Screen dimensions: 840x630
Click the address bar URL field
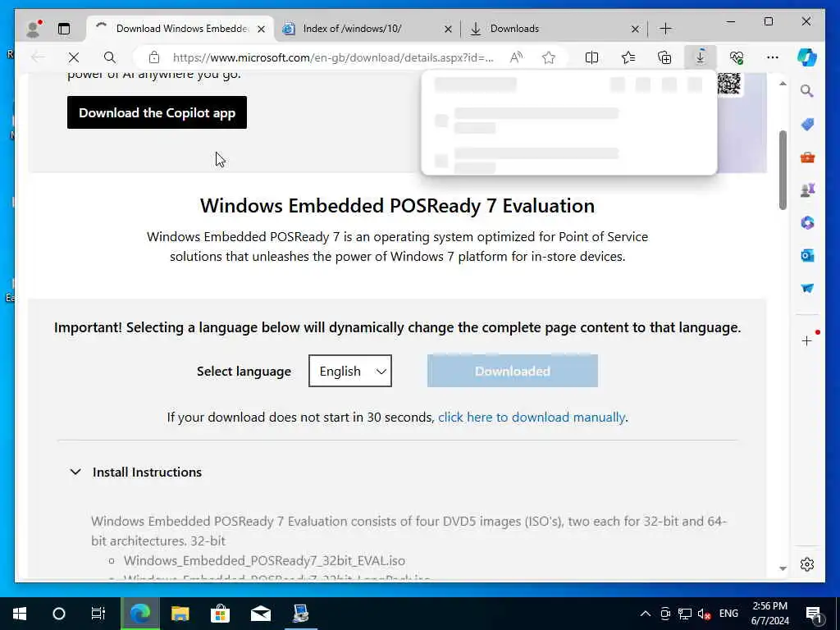coord(333,57)
